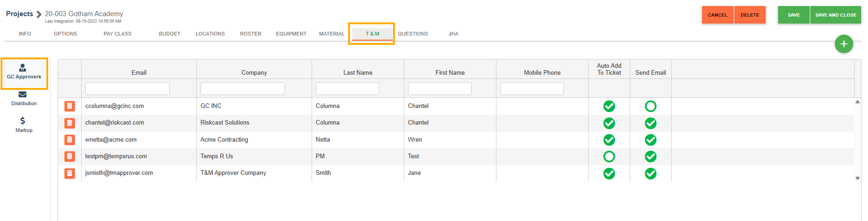Uncheck Auto Add To Ticket for Acme Contracting
The image size is (868, 221).
pyautogui.click(x=609, y=140)
